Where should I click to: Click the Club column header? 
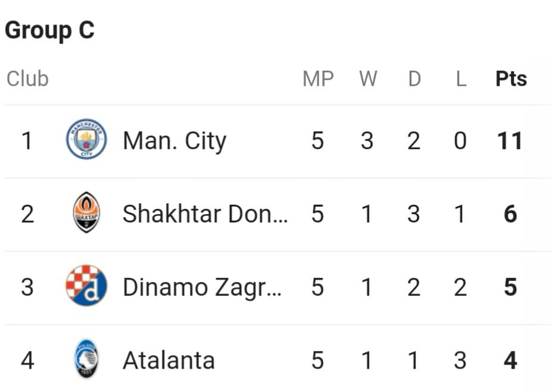tap(27, 79)
